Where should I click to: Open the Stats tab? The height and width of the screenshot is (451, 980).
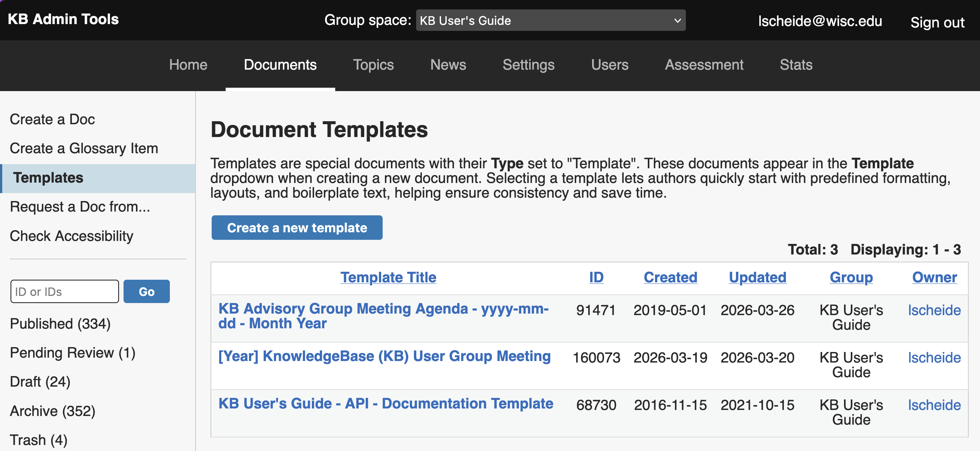point(796,65)
